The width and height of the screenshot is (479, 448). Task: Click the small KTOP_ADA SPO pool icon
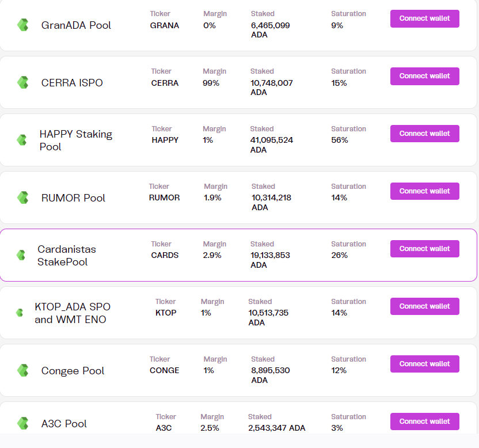pyautogui.click(x=20, y=313)
